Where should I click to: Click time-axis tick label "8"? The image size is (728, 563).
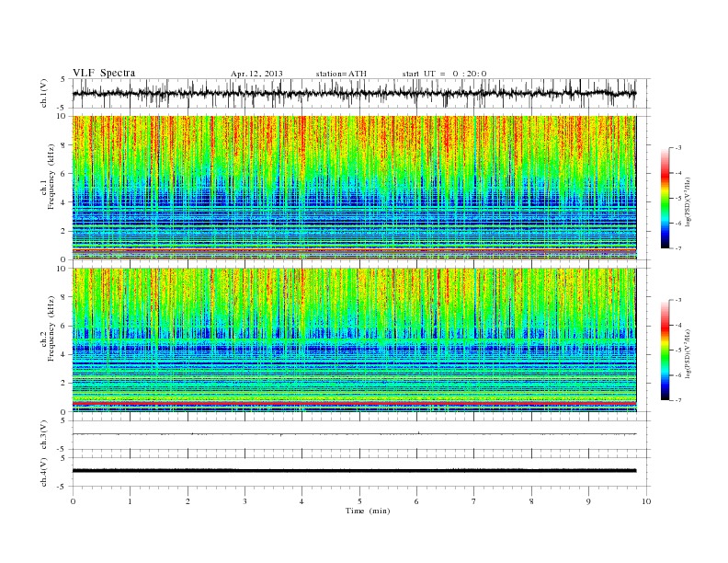coord(531,501)
